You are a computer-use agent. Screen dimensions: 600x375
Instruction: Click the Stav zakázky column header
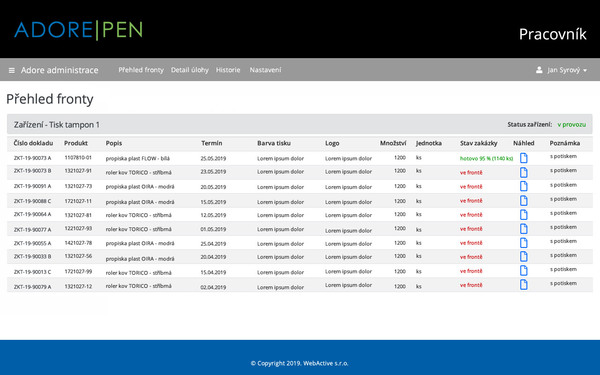tap(479, 143)
